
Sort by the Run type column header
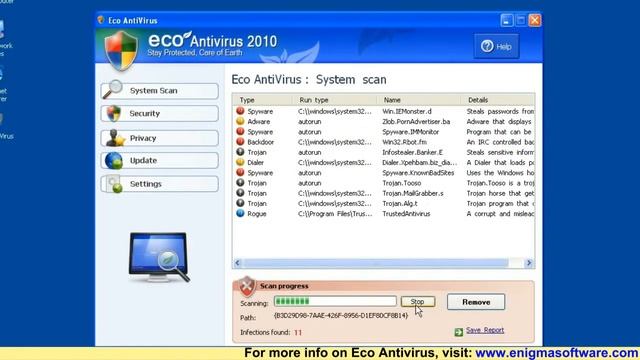tap(313, 100)
